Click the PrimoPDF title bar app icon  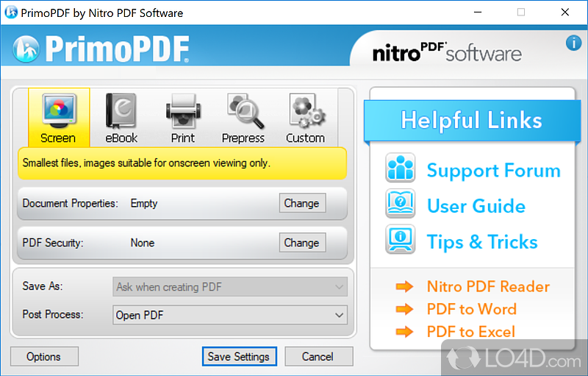(11, 13)
